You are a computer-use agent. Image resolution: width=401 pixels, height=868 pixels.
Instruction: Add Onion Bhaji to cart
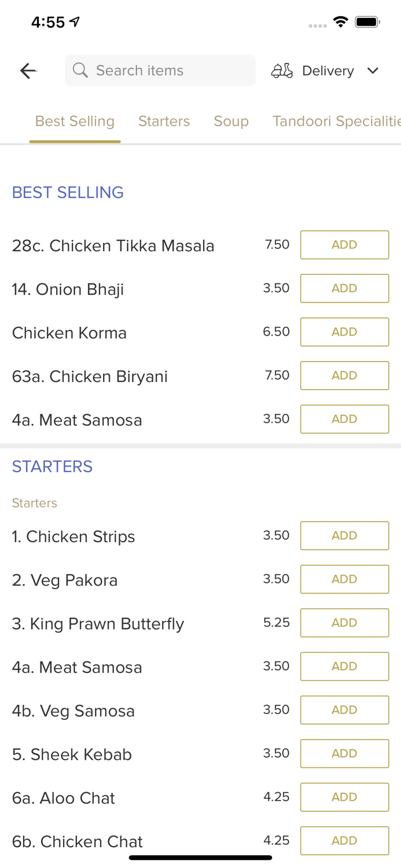(x=344, y=288)
